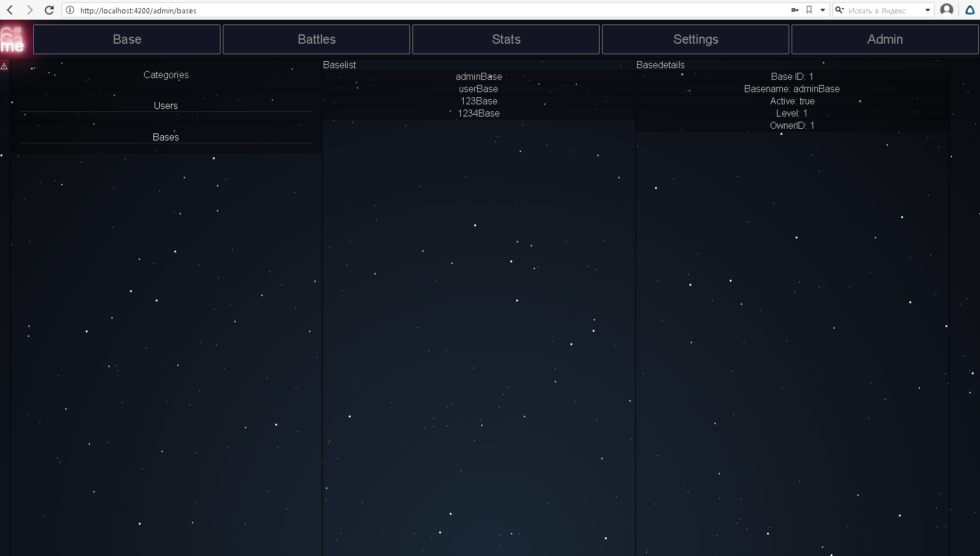Click the 'OwnerID: 1' detail

[x=792, y=125]
